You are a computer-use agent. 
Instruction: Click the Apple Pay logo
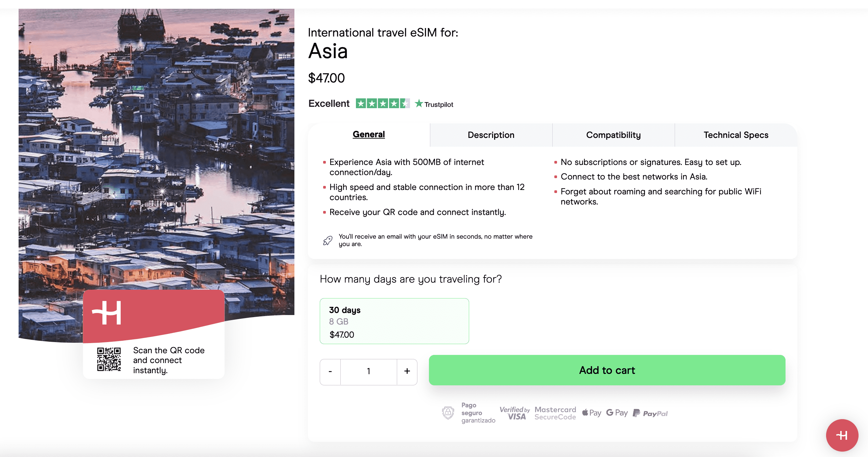point(592,413)
